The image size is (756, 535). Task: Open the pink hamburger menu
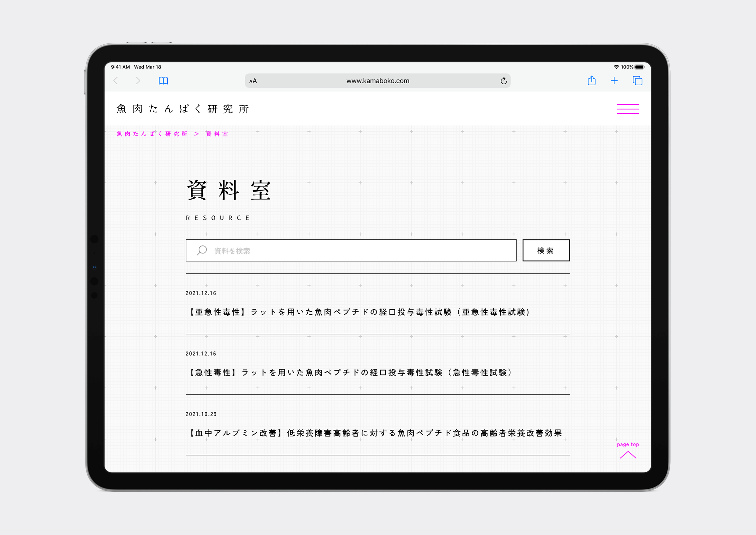(628, 109)
